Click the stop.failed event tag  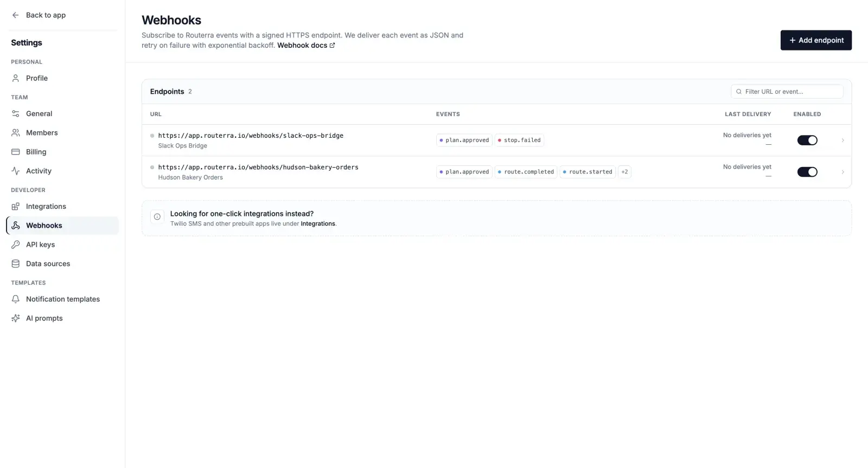(519, 140)
